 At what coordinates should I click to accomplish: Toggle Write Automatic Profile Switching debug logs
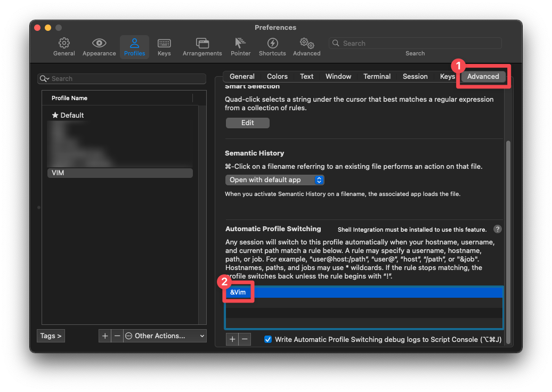pos(268,339)
